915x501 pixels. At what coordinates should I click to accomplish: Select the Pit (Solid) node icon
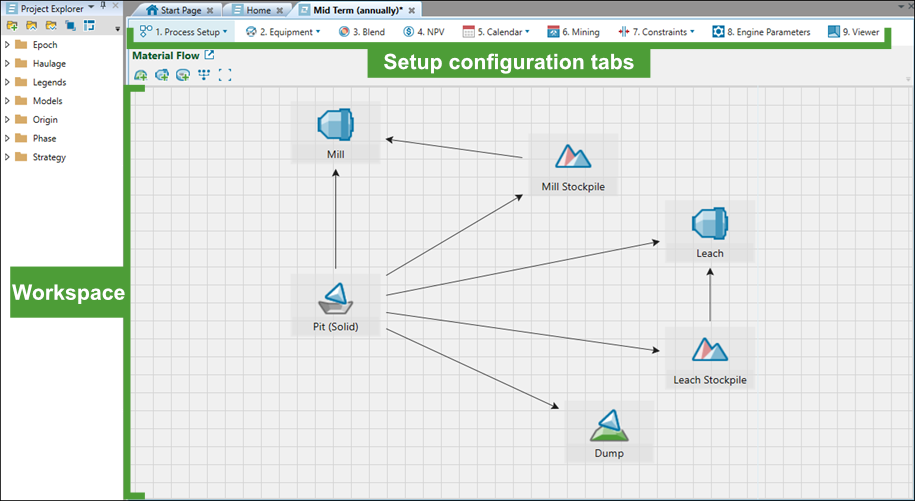[x=336, y=299]
